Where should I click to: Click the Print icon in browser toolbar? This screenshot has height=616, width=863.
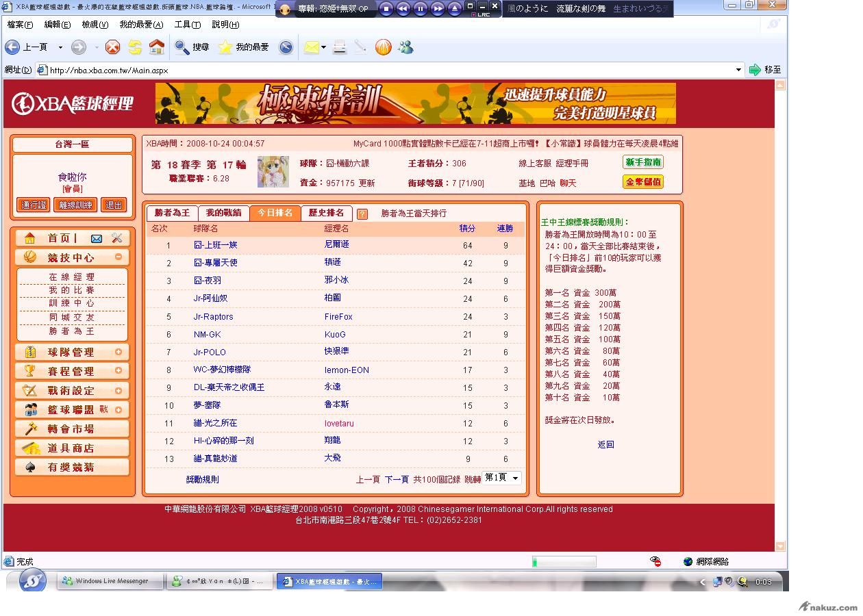(339, 47)
